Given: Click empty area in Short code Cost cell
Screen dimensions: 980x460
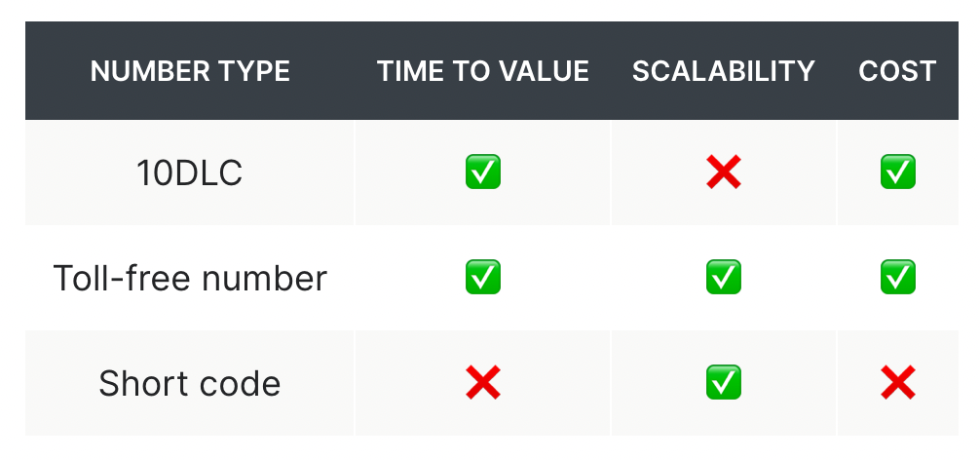Looking at the screenshot, I should point(937,382).
